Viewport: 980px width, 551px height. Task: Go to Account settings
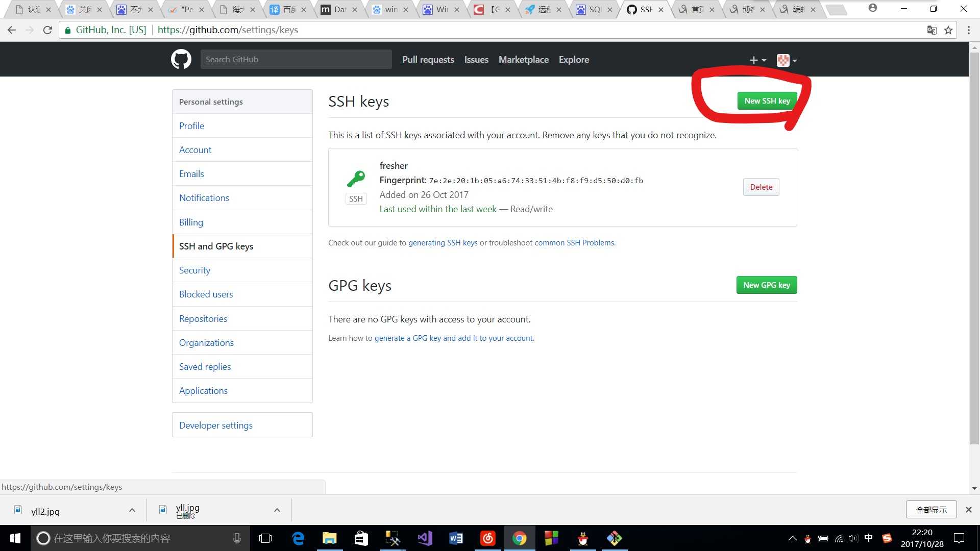coord(242,150)
